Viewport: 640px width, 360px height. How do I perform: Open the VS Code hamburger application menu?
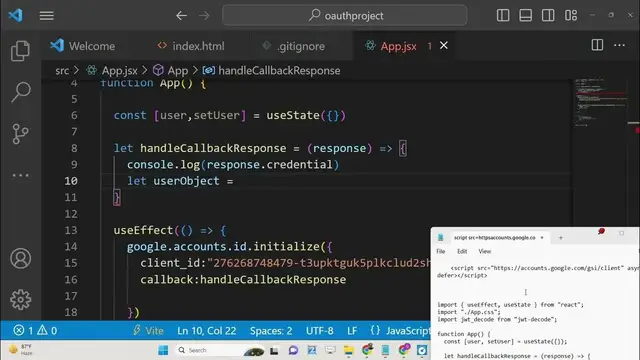coord(47,16)
